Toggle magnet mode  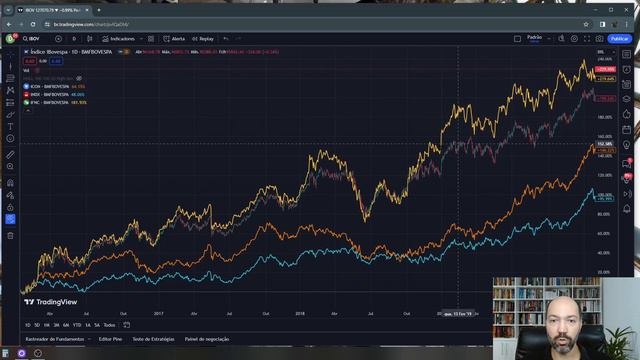click(11, 183)
